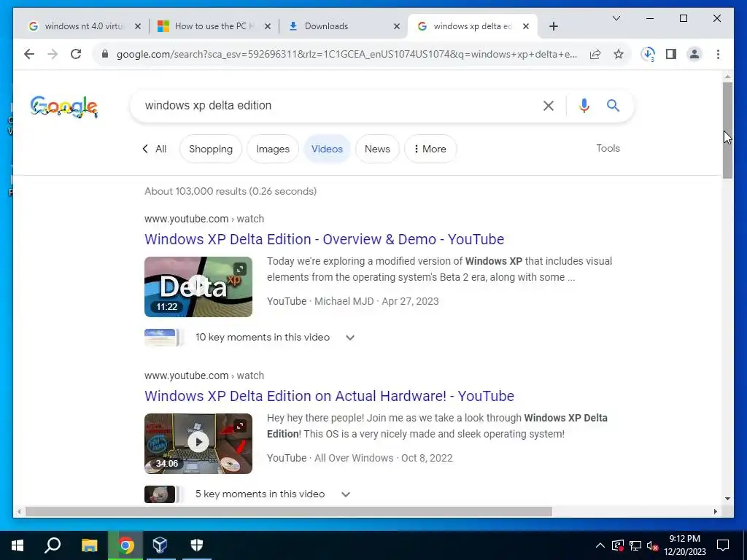The image size is (747, 560).
Task: Open Windows taskbar search
Action: click(53, 545)
